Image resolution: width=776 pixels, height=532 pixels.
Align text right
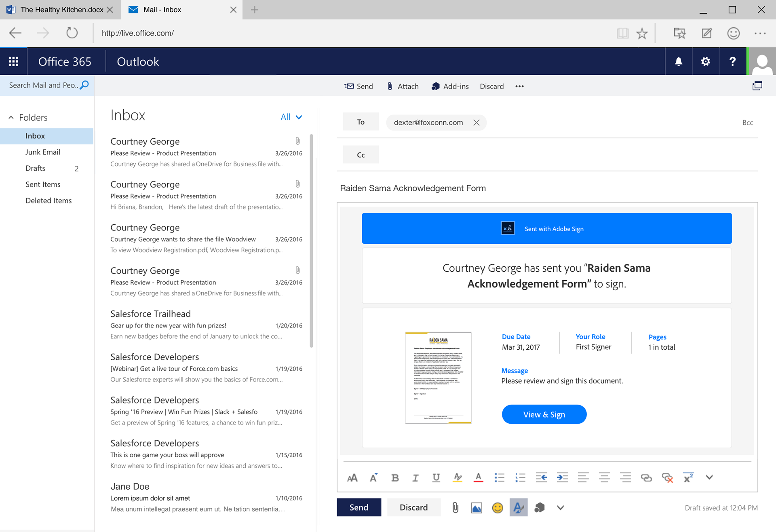625,478
